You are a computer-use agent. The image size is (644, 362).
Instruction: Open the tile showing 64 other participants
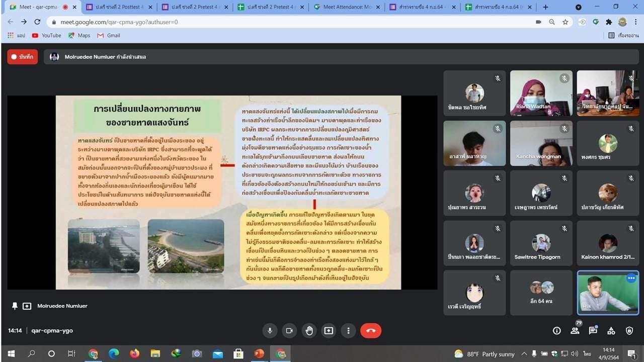point(541,293)
